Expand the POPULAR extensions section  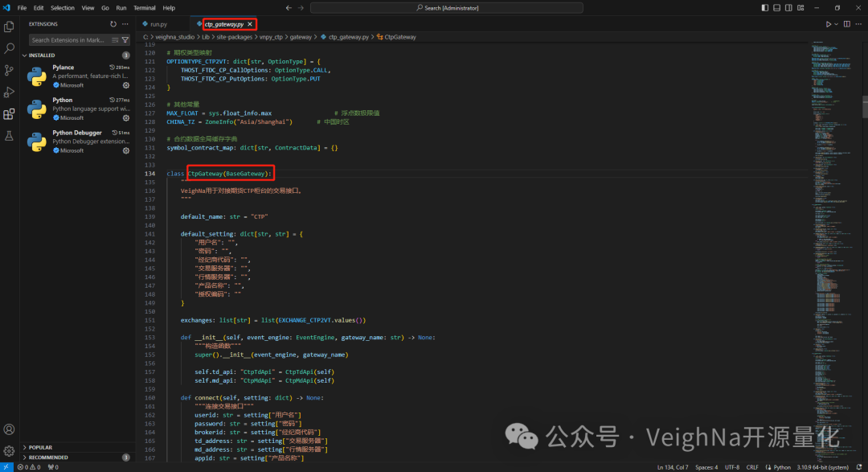[40, 447]
